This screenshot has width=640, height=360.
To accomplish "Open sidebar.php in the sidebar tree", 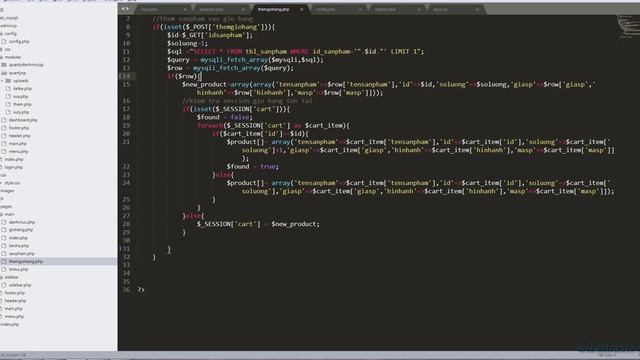I will point(20,285).
